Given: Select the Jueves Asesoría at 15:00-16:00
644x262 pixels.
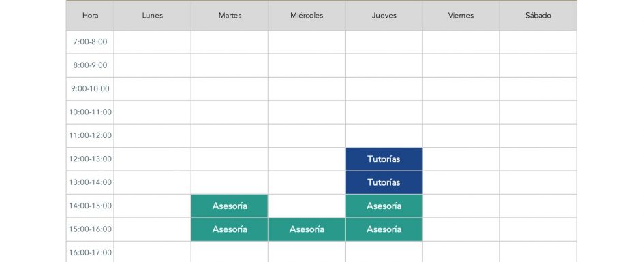Looking at the screenshot, I should coord(384,229).
